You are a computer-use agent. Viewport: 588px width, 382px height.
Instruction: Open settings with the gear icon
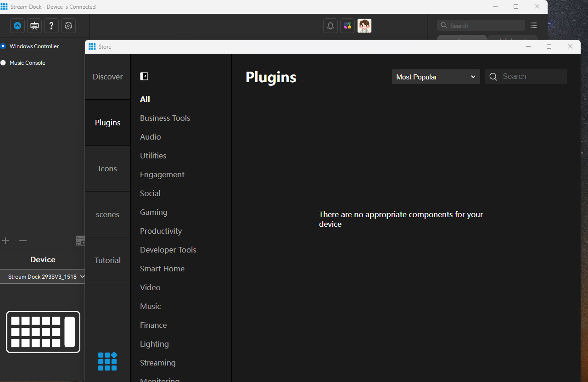click(x=68, y=26)
